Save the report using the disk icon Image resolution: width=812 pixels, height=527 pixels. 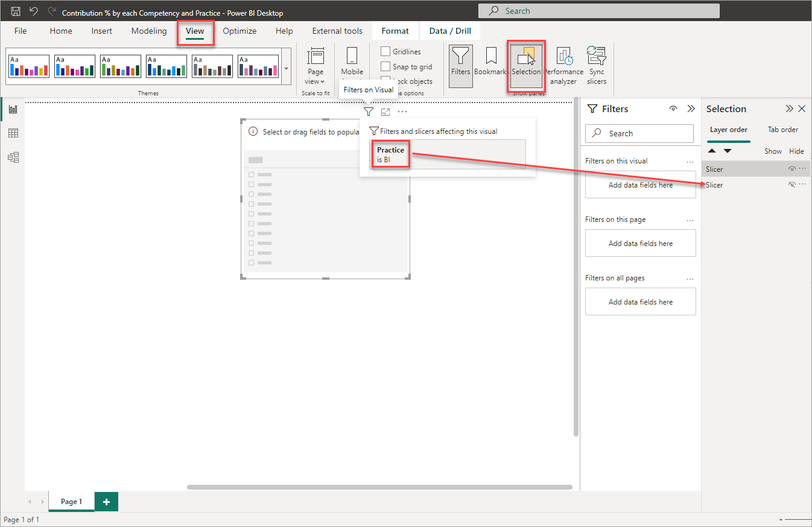pos(16,11)
